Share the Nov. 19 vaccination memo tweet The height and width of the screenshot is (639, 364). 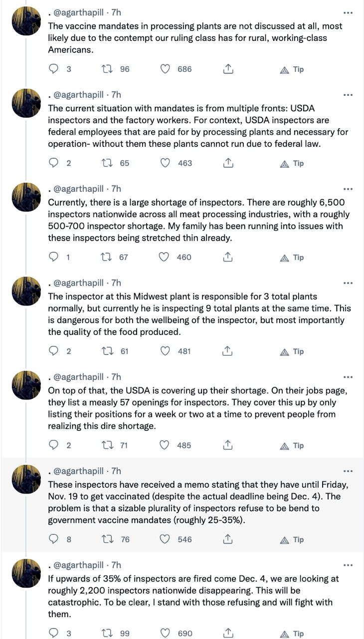point(228,539)
